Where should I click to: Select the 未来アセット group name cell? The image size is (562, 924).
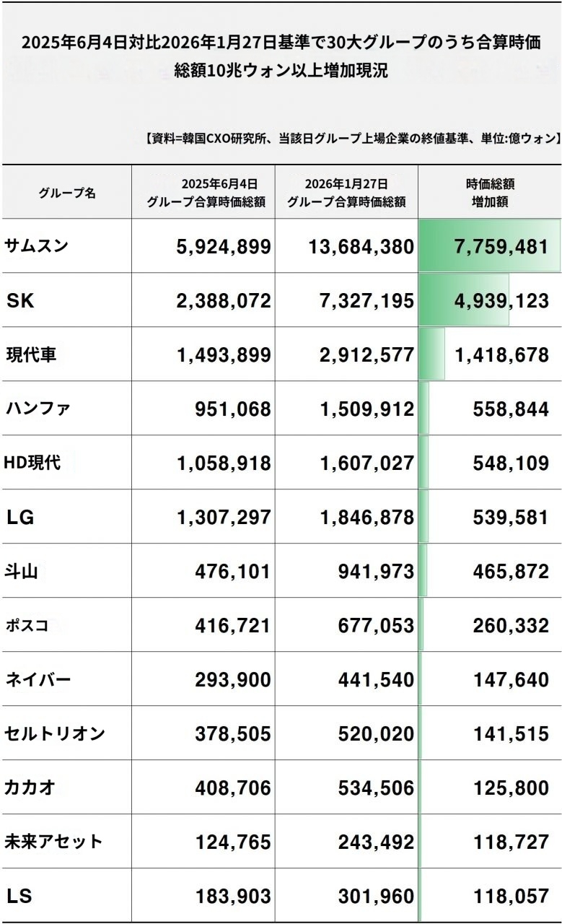coord(53,842)
